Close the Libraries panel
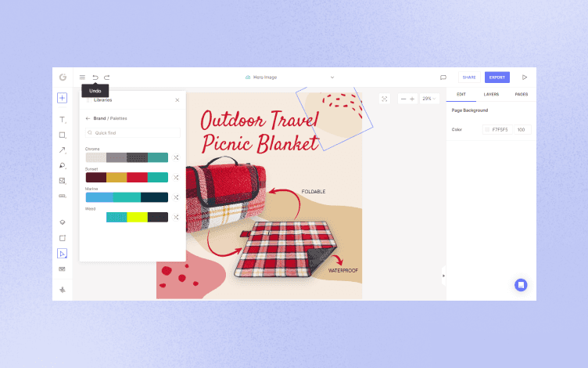588x368 pixels. tap(177, 100)
